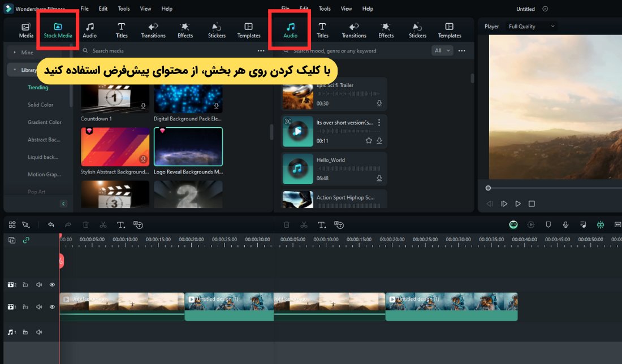Screen dimensions: 622x364
Task: Open the Tools menu in the menu bar
Action: pyautogui.click(x=123, y=8)
